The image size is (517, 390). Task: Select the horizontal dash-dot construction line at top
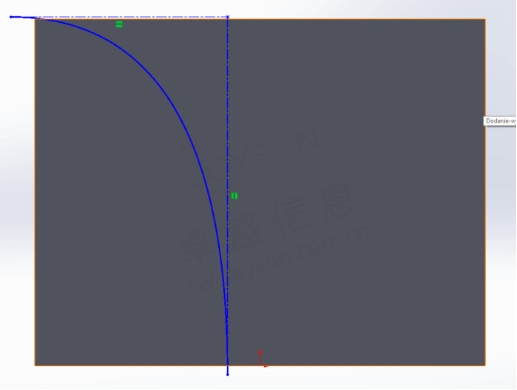coord(133,16)
